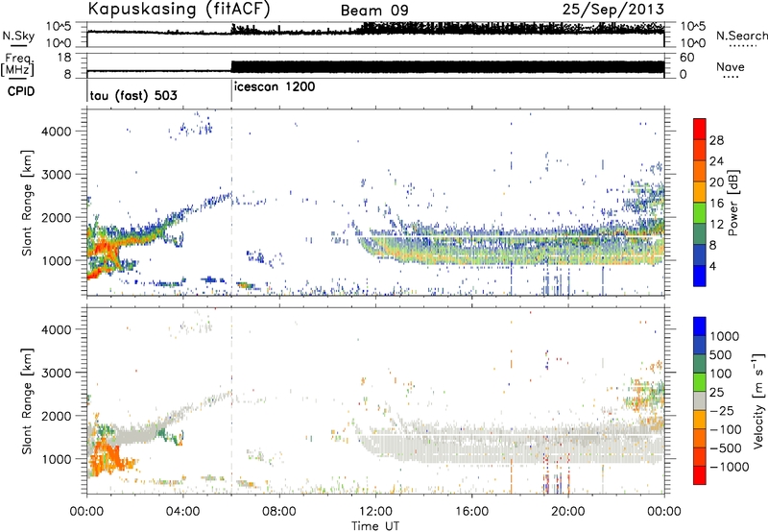The height and width of the screenshot is (532, 768).
Task: Click the N.Search legend label
Action: [741, 36]
